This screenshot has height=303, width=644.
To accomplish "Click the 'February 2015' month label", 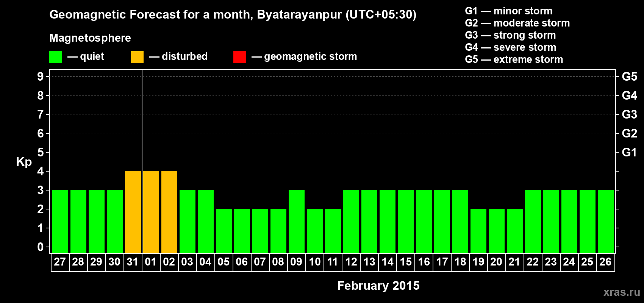I will coord(378,286).
